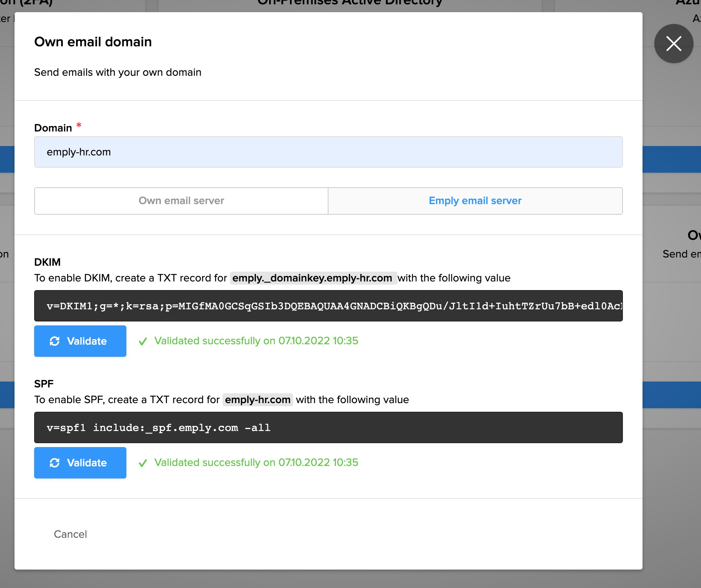Focus the Domain input containing emply-hr.com
The image size is (701, 588).
328,152
